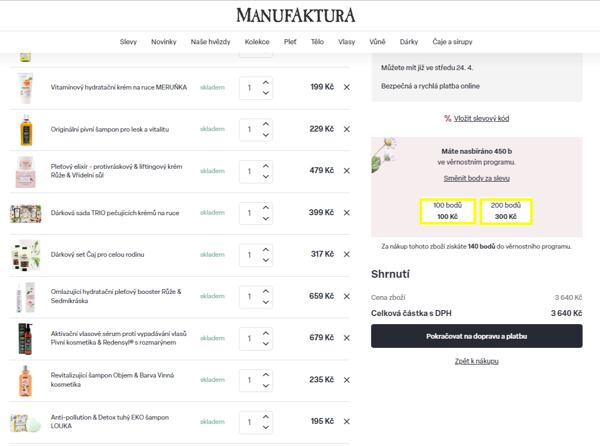Viewport: 600px width, 446px height.
Task: Open Směnit body za slevu link
Action: tap(476, 178)
